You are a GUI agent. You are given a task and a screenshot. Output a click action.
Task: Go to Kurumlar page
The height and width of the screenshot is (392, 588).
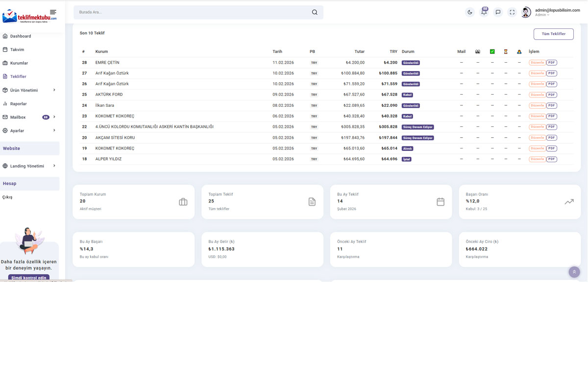point(19,63)
